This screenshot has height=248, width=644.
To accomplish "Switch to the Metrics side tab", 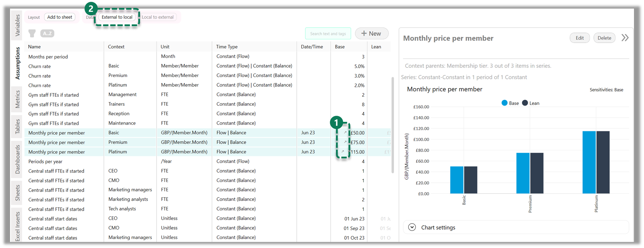I will click(18, 99).
